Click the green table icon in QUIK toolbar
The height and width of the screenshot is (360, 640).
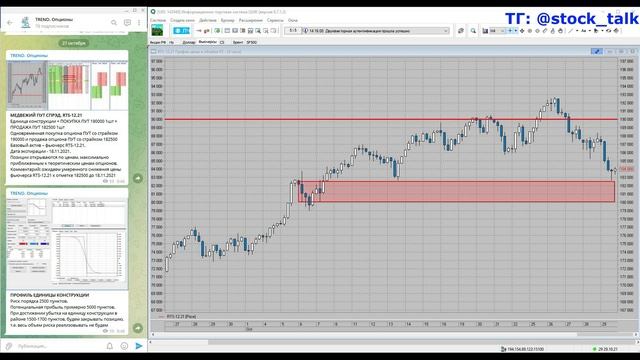(x=218, y=31)
